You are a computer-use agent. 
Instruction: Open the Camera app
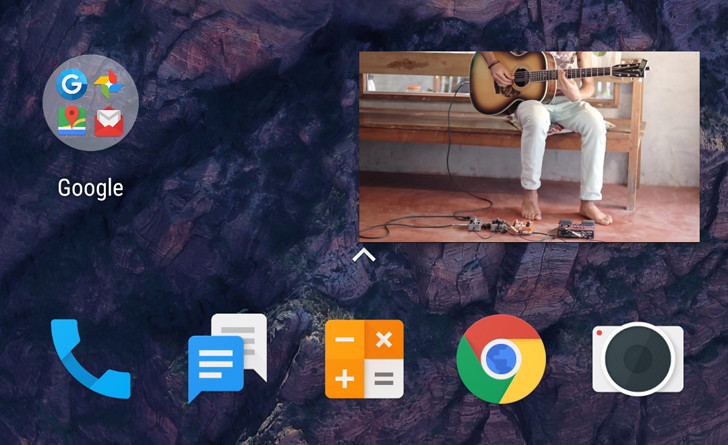pyautogui.click(x=637, y=359)
